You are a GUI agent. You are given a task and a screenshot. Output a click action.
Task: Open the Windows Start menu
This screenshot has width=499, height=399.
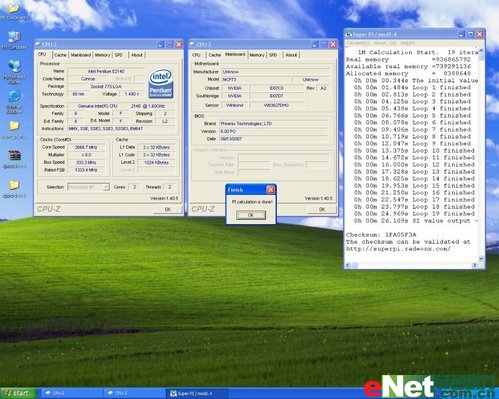point(18,393)
